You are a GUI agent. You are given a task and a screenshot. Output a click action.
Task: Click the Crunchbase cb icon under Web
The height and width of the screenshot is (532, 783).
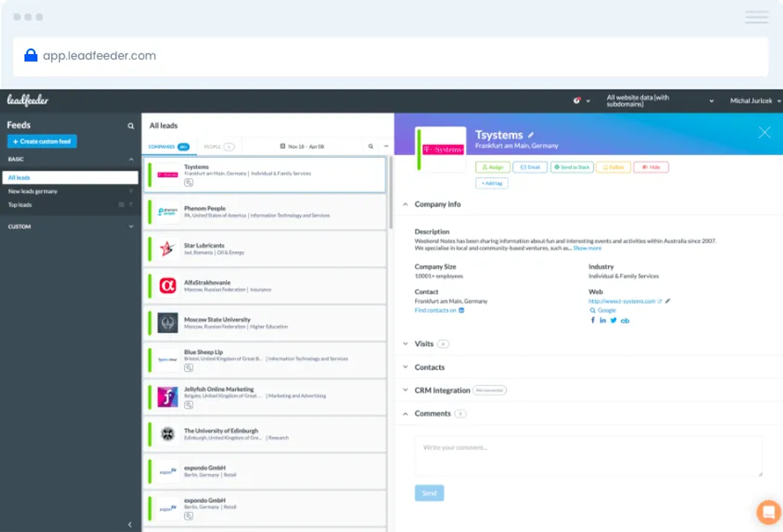pyautogui.click(x=625, y=320)
